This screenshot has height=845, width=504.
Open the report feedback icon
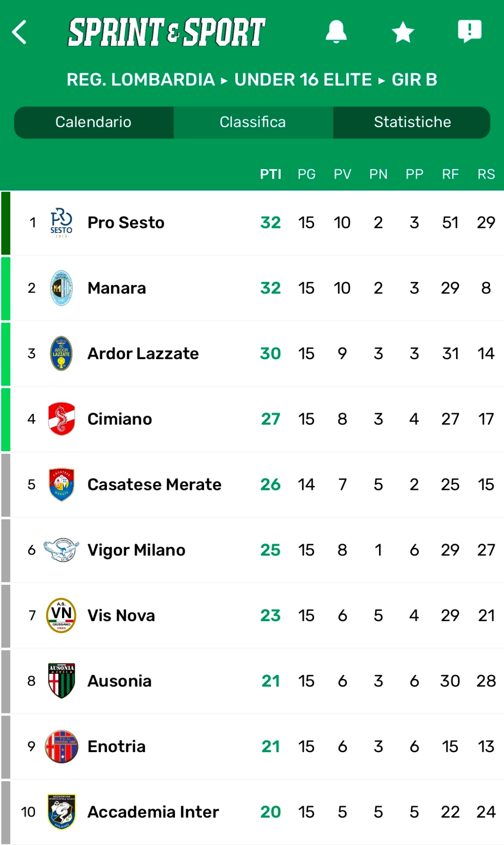(x=470, y=31)
